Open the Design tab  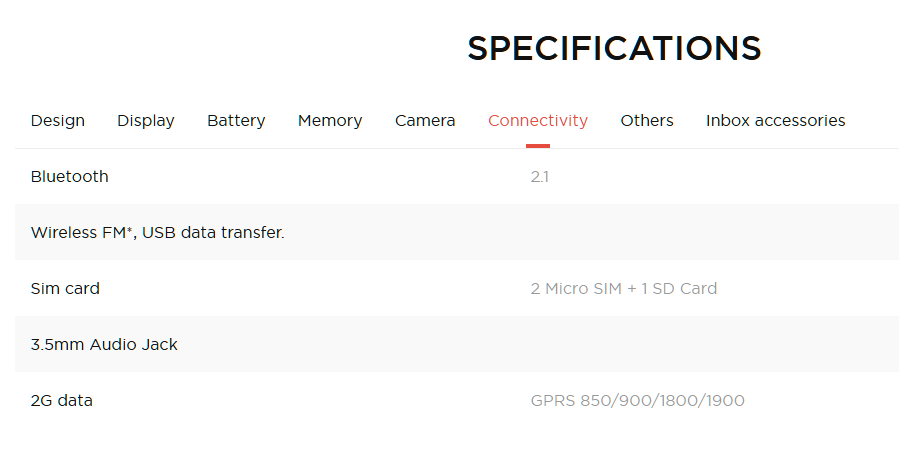(58, 120)
